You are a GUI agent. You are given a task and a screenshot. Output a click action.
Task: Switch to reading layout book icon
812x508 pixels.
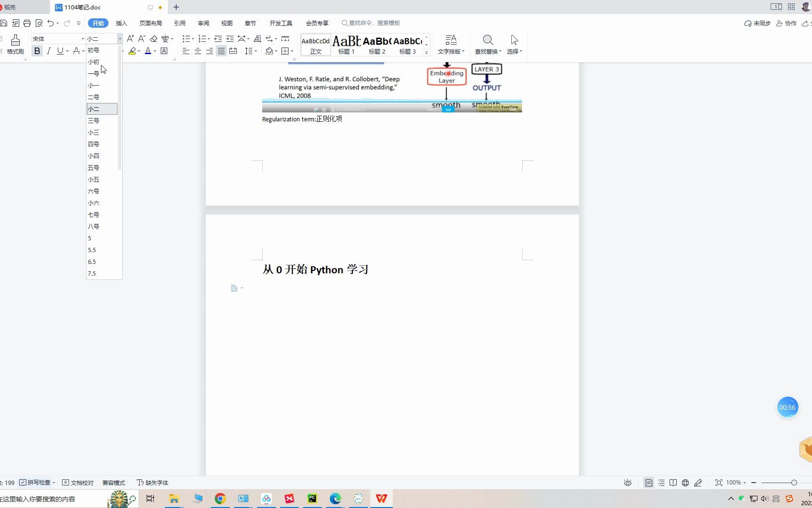point(673,483)
